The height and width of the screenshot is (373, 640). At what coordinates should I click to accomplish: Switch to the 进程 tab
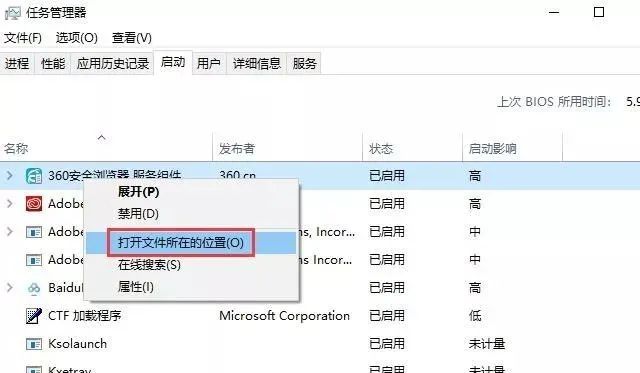[x=17, y=64]
